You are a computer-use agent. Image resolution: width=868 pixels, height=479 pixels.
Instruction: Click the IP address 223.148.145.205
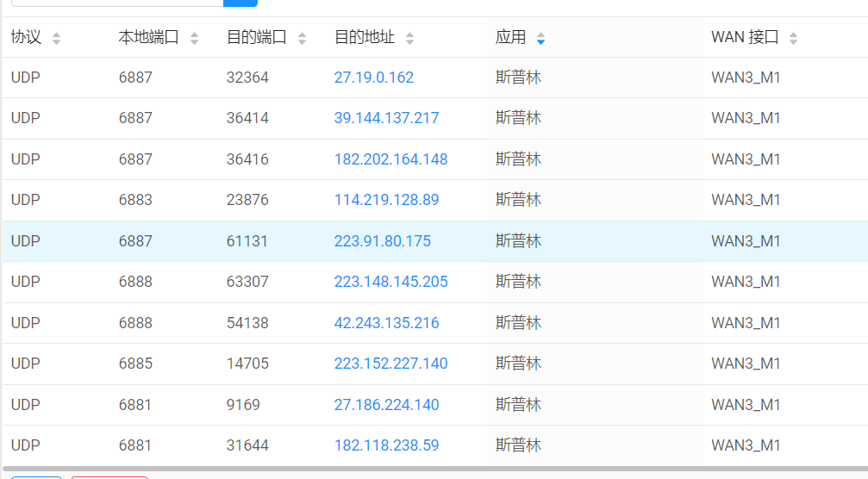tap(390, 282)
